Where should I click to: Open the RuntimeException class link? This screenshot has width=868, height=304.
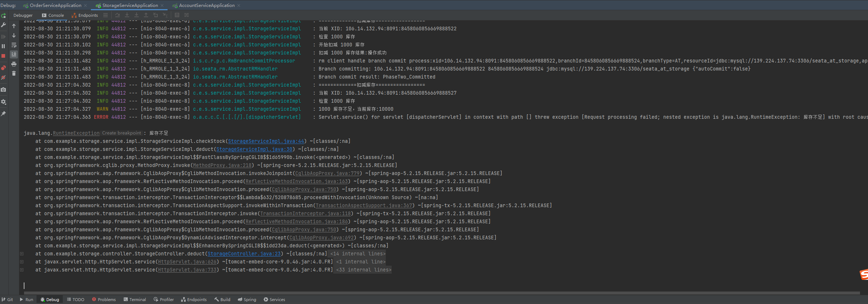pos(76,133)
